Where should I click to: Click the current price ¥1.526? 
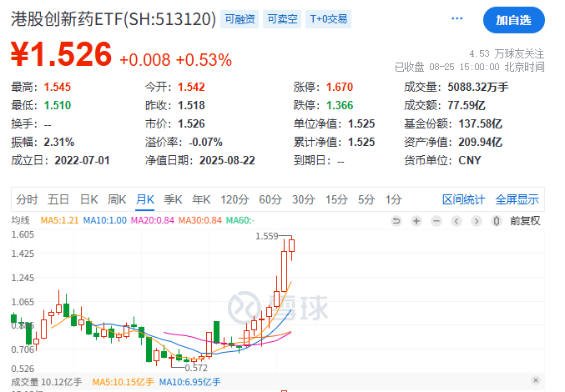[x=61, y=54]
